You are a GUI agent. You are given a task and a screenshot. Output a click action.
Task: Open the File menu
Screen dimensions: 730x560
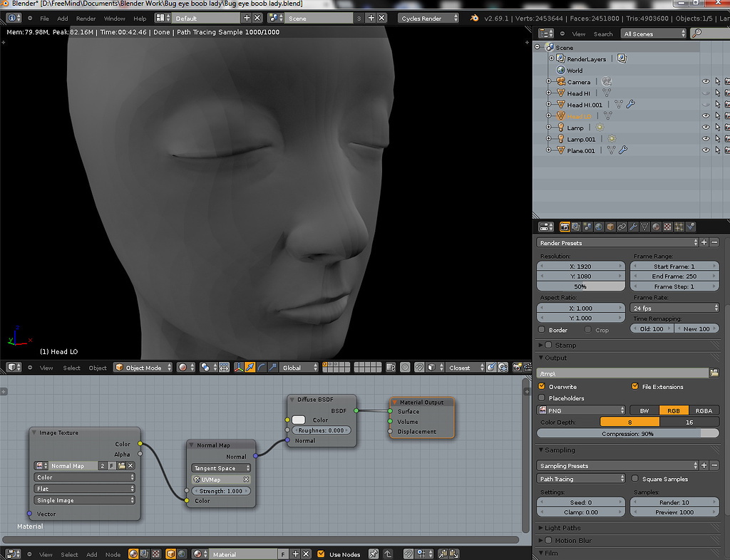44,18
